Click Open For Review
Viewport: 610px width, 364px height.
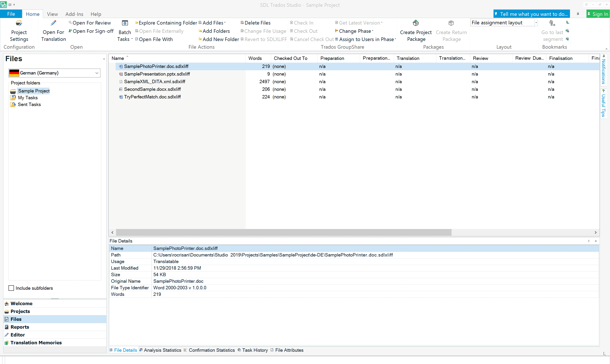[x=90, y=23]
